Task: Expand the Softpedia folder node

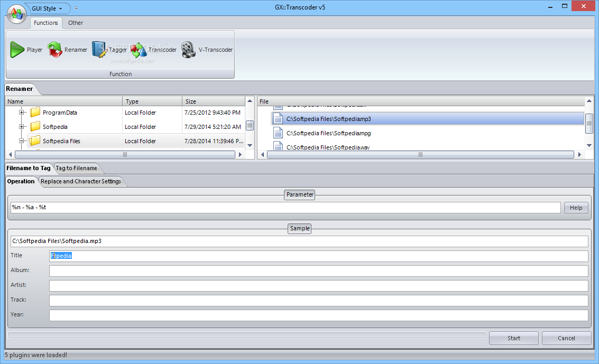Action: (x=22, y=127)
